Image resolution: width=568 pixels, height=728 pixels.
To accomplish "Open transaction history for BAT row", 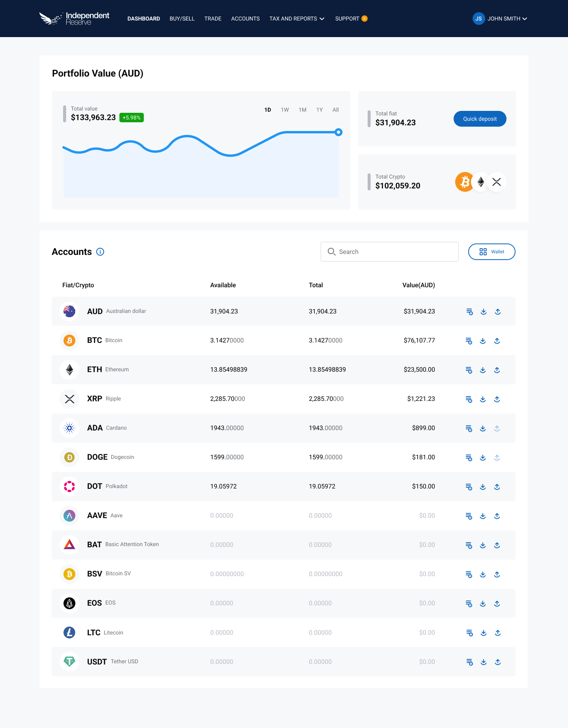I will pos(469,545).
